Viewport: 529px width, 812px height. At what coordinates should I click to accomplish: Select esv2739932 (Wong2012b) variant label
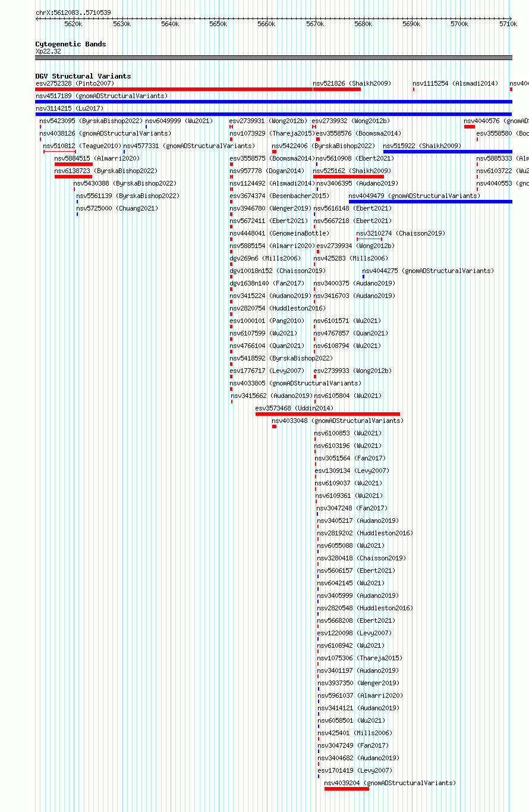[x=351, y=121]
